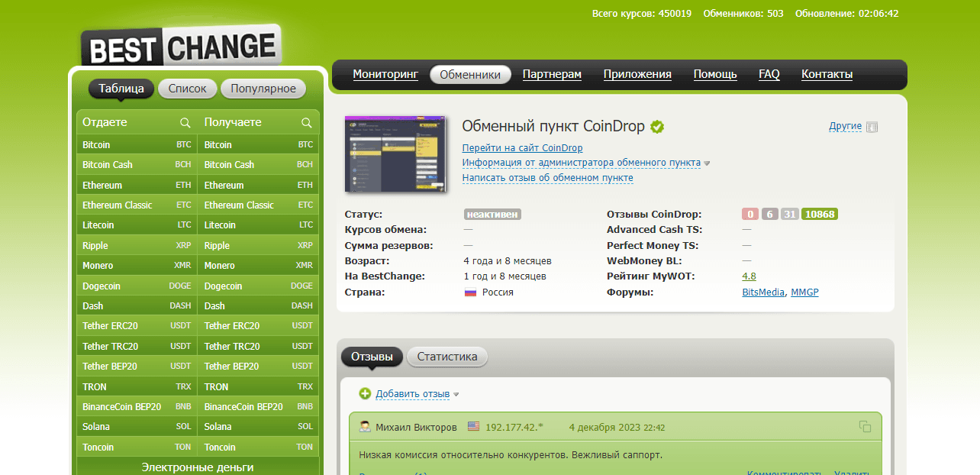Expand the Добавить отзыв form
Viewport: 980px width, 475px height.
click(412, 394)
